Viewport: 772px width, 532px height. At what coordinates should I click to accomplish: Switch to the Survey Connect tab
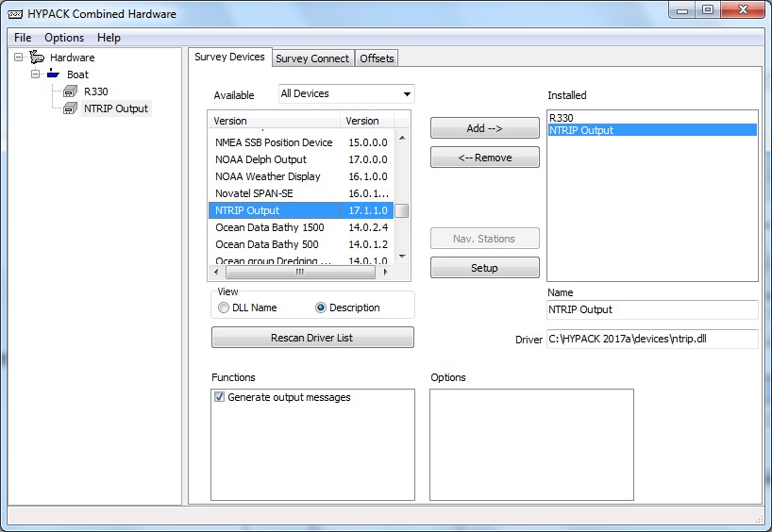click(x=312, y=58)
